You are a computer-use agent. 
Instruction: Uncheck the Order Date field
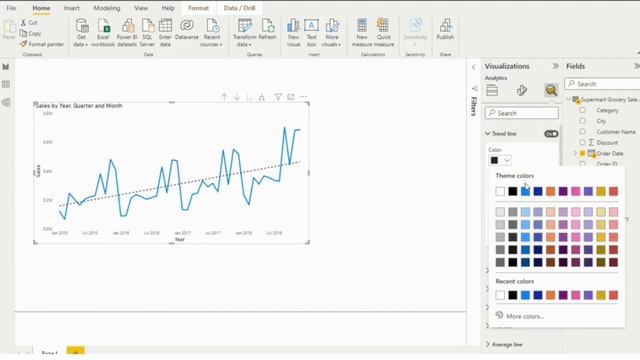tap(582, 153)
